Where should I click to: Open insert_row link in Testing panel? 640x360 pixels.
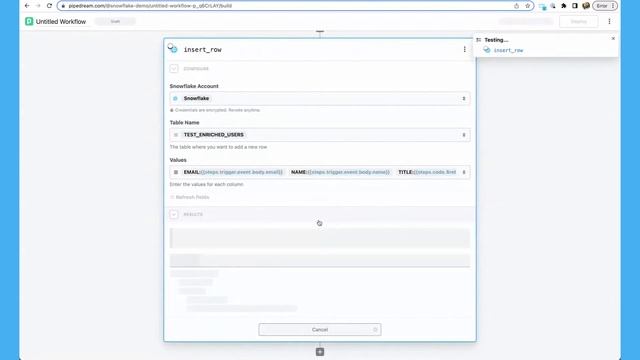point(508,50)
